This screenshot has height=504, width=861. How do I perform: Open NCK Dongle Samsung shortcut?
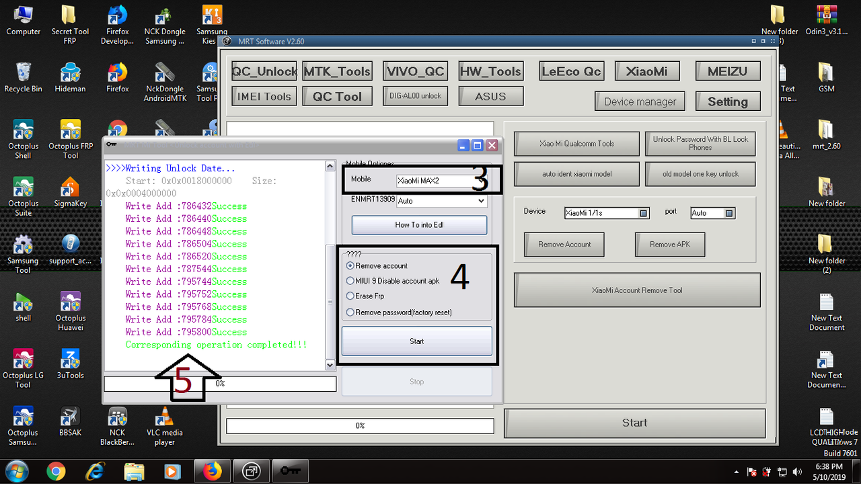tap(165, 25)
